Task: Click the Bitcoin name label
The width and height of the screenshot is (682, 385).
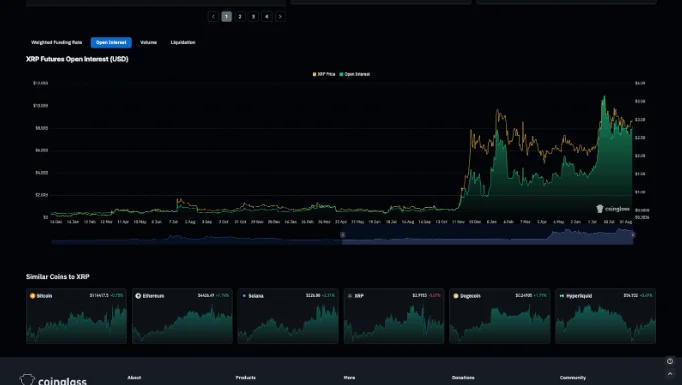Action: coord(44,296)
